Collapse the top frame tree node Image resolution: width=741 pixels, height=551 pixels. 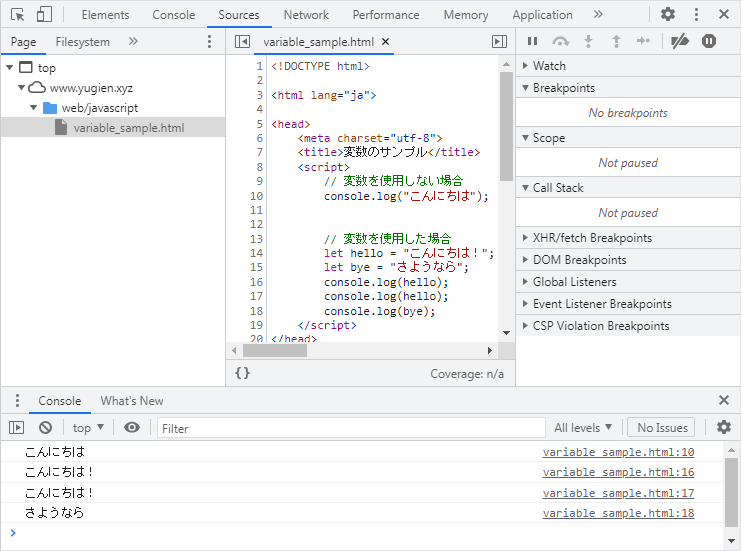(9, 68)
